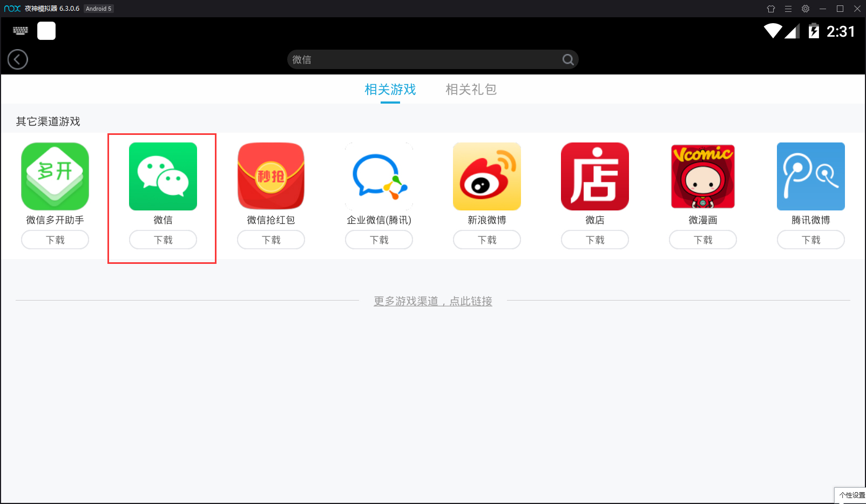Select the Sina Weibo (新浪微博) icon
This screenshot has width=866, height=504.
(486, 176)
